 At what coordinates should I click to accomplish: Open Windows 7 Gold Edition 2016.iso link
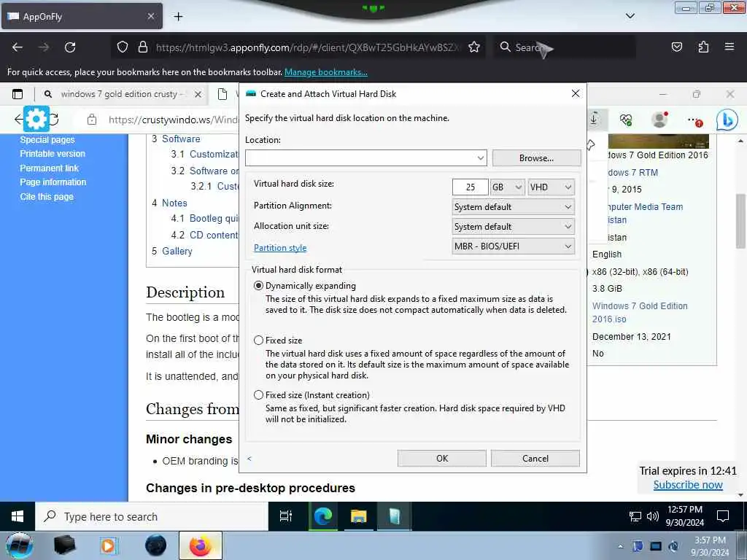click(x=640, y=312)
